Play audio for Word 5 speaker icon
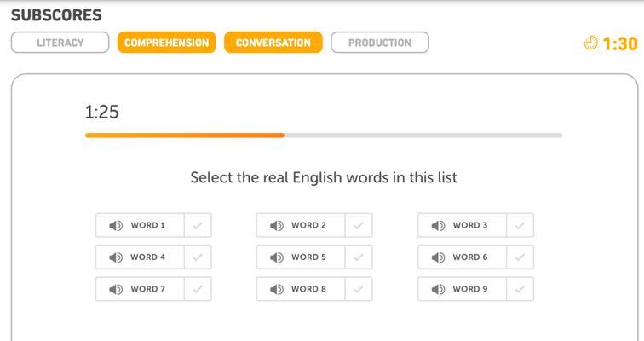The height and width of the screenshot is (341, 644). 277,257
